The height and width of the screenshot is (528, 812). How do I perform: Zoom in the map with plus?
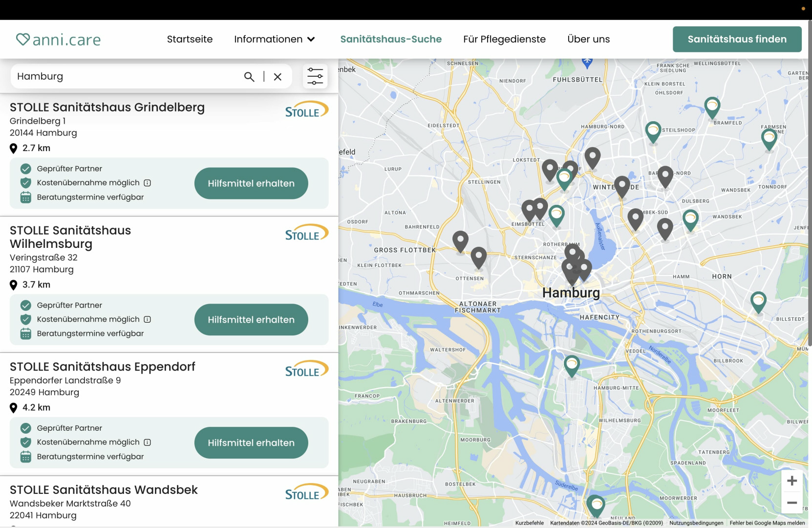tap(792, 481)
